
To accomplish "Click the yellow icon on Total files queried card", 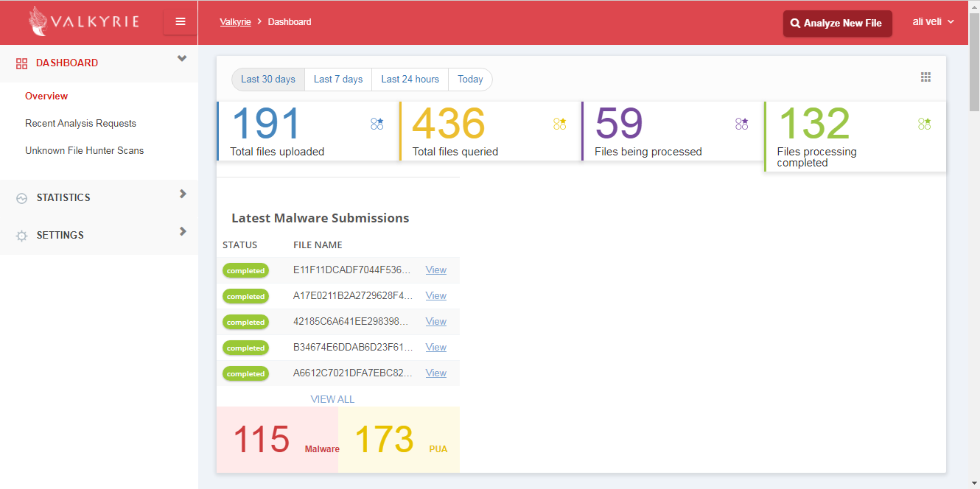I will tap(560, 124).
